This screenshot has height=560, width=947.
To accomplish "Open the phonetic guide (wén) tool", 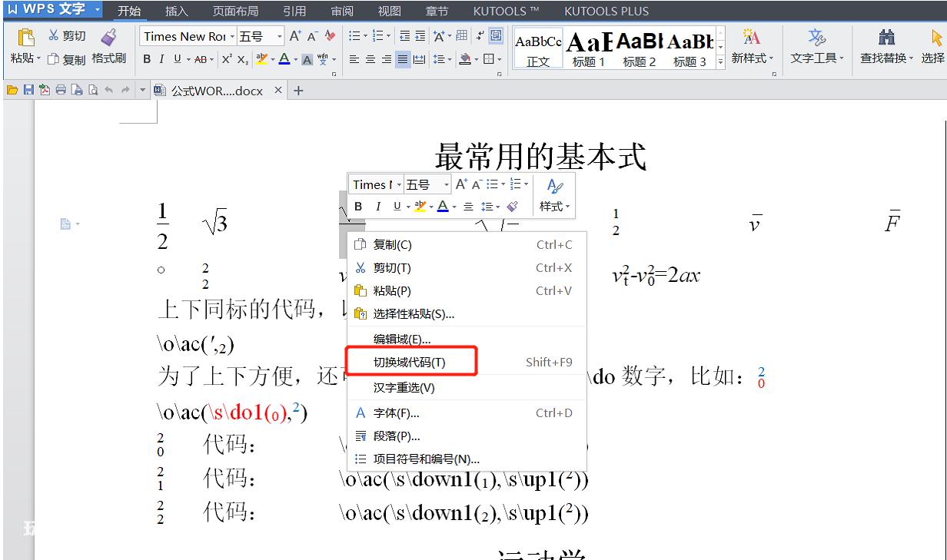I will [x=323, y=59].
